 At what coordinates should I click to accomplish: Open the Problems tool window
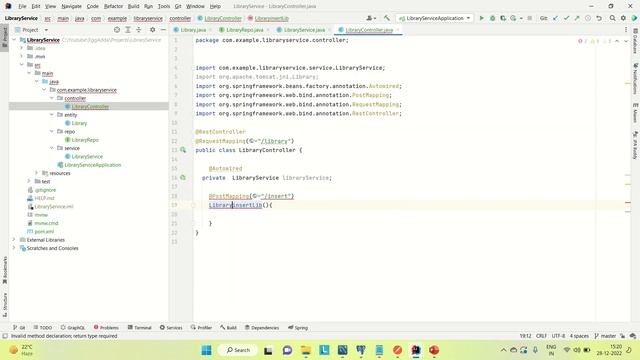point(106,327)
